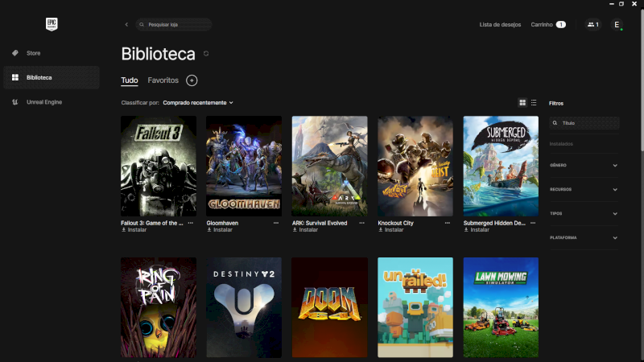Screen dimensions: 644x362
Task: Open Unreal Engine in the sidebar
Action: [52, 102]
